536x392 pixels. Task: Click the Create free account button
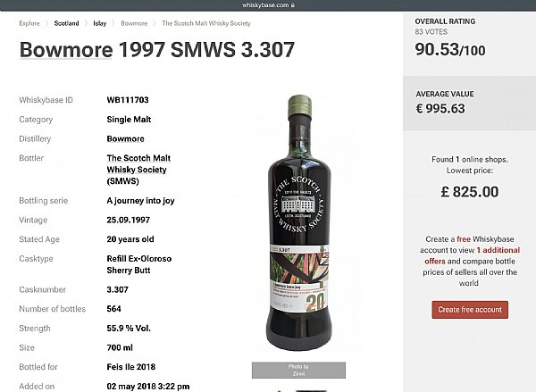click(470, 310)
